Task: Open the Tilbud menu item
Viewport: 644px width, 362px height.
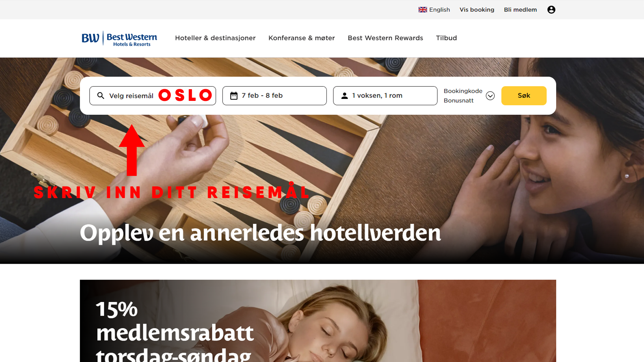Action: (446, 38)
